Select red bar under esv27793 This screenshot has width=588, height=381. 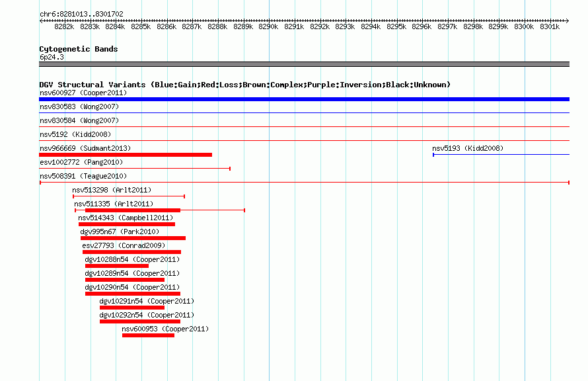(131, 252)
